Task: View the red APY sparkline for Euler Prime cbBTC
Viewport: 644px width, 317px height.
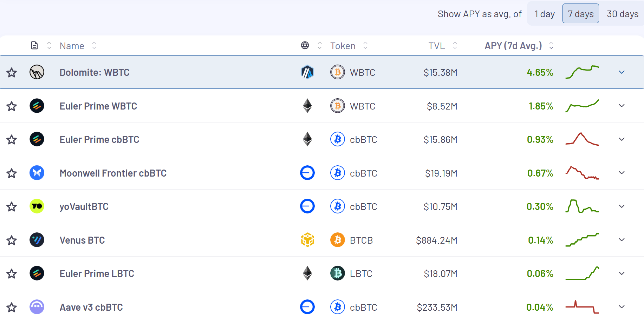Action: (x=582, y=139)
